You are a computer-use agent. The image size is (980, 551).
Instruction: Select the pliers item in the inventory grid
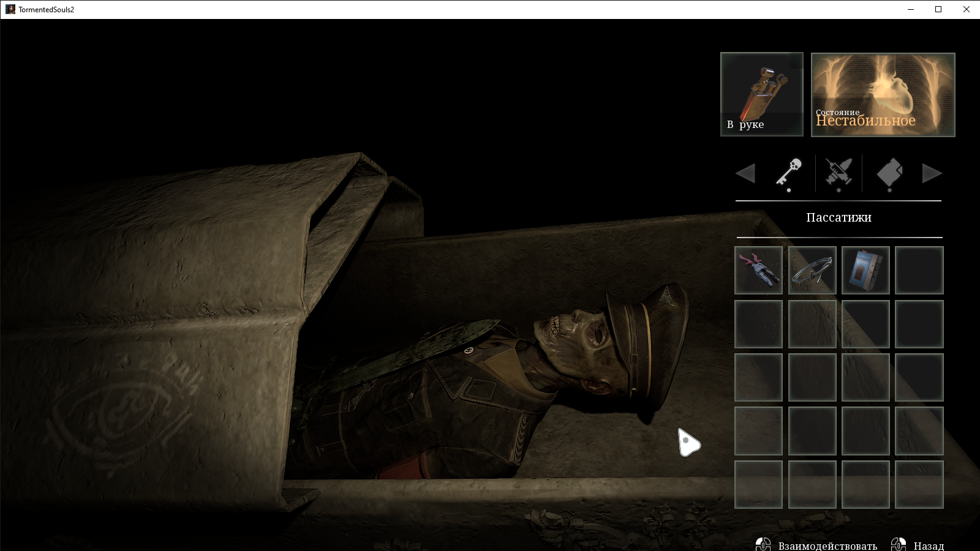point(758,270)
